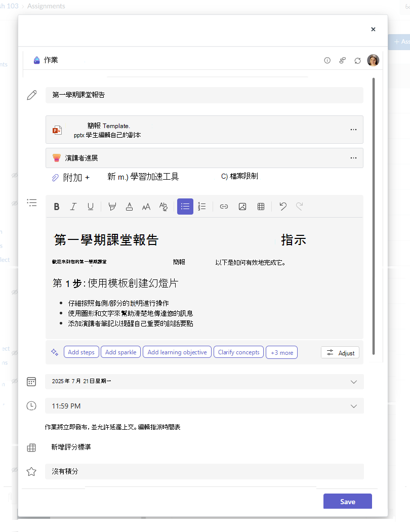Open the Adjust options
This screenshot has height=532, width=410.
(x=340, y=353)
